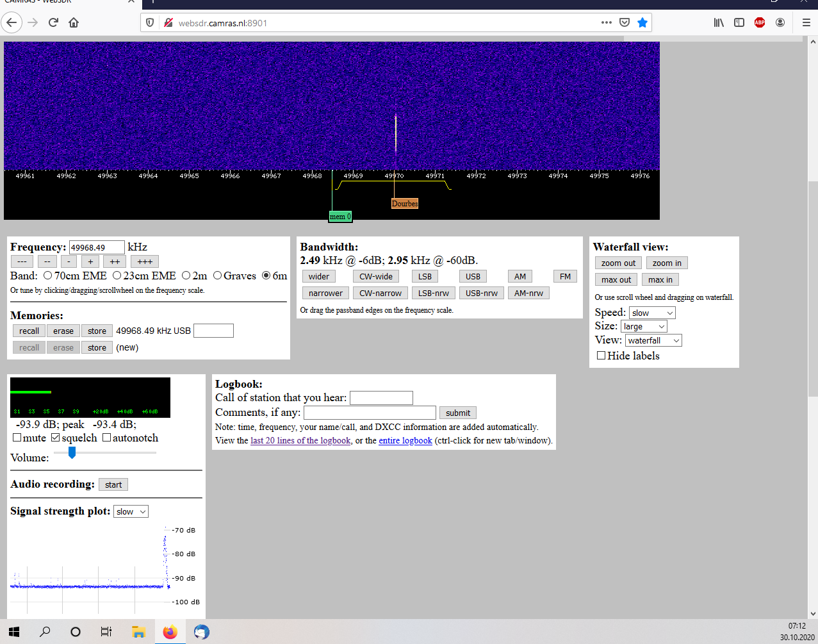Select the mem 0 marker
Screen dimensions: 818x644
(340, 217)
